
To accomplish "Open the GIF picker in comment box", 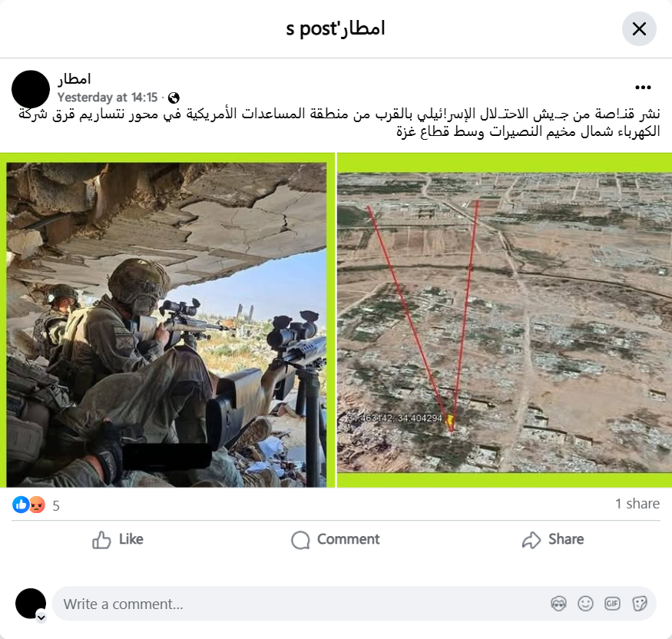I will coord(612,604).
